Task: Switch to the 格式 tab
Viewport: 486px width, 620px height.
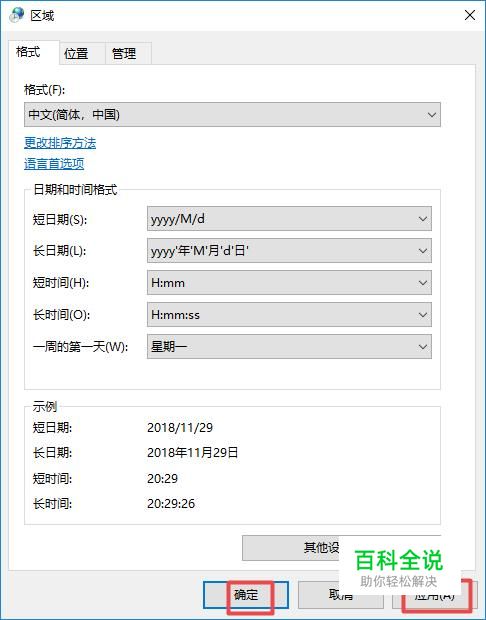Action: point(33,52)
